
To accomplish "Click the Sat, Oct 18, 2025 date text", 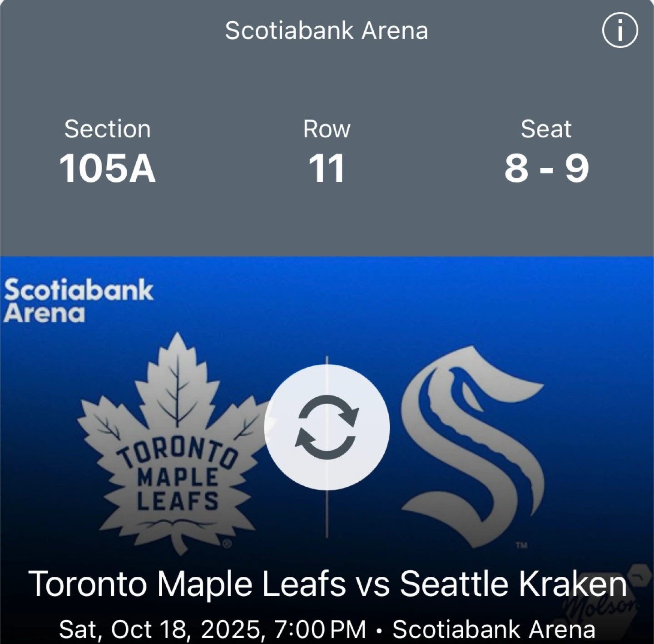I will tap(159, 629).
